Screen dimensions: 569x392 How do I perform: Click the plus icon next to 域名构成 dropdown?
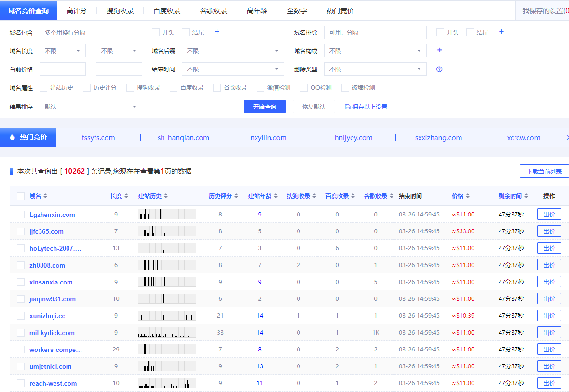(x=439, y=50)
